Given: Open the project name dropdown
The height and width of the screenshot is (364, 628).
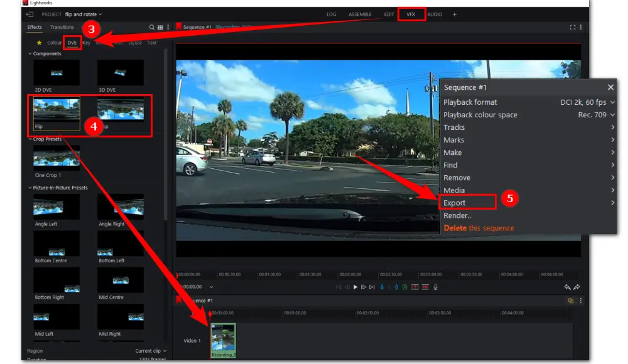Looking at the screenshot, I should [83, 14].
